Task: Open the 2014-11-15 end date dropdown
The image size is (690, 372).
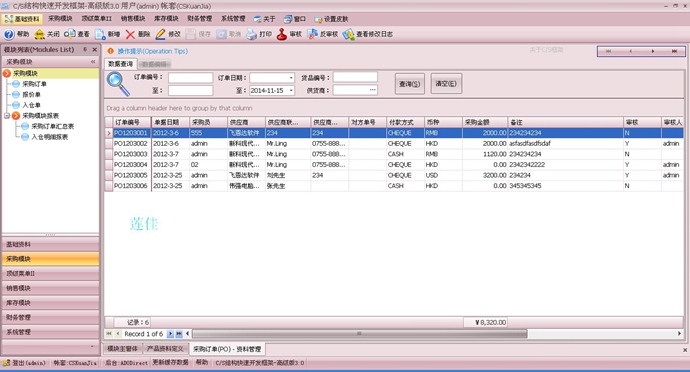Action: click(291, 91)
